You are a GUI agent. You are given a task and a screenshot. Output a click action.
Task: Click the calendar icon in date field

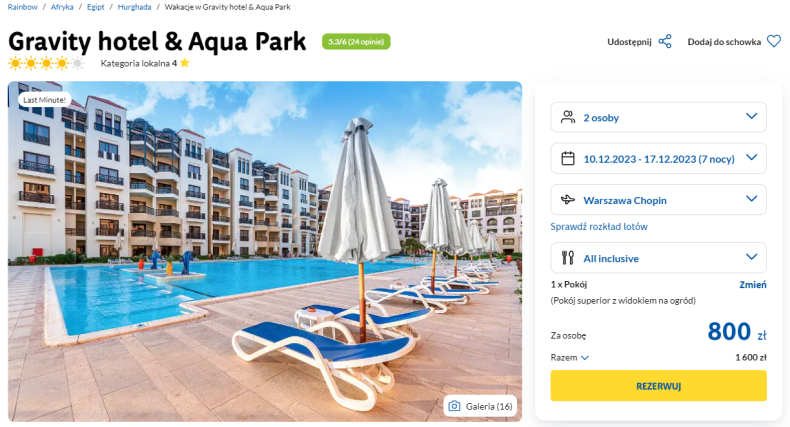[568, 159]
